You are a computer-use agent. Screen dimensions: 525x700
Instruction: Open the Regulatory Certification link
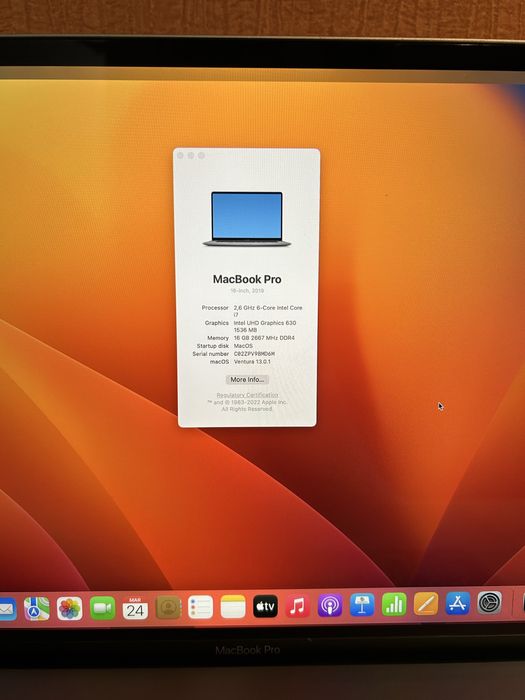tap(247, 395)
